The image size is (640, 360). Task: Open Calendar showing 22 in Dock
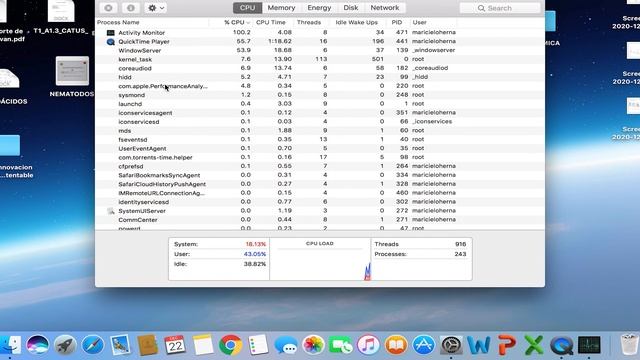click(175, 345)
